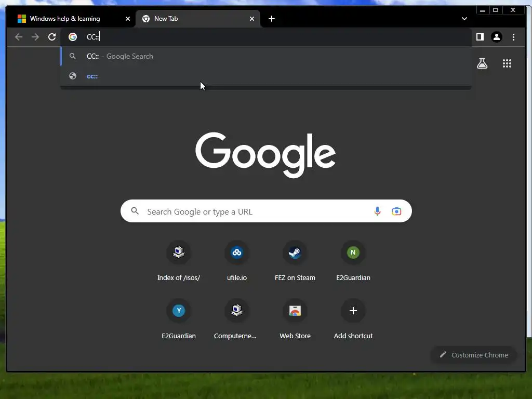532x399 pixels.
Task: Open Chrome's three-dot menu
Action: coord(513,37)
